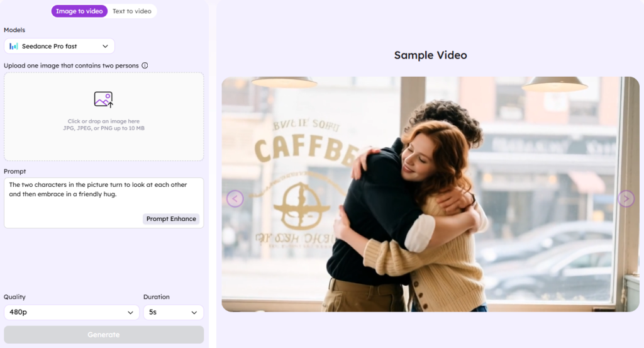
Task: Click the chevron arrow in the Quality field
Action: (131, 313)
